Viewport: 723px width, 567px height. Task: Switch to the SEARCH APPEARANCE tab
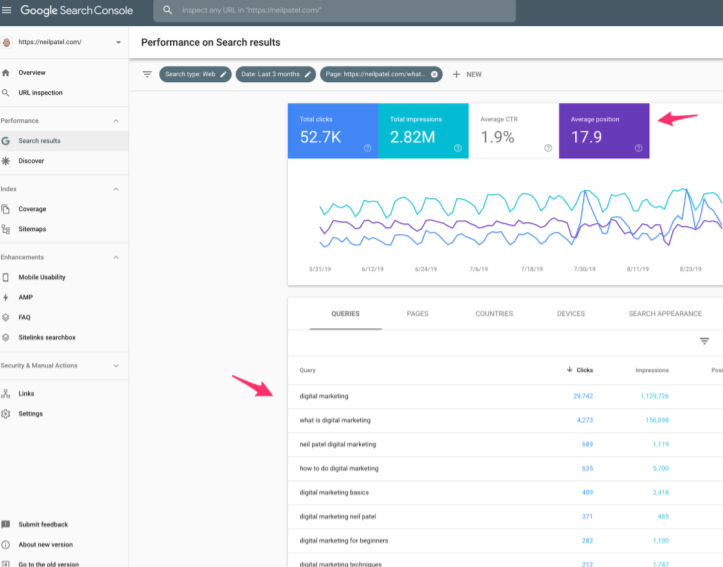[x=665, y=314]
